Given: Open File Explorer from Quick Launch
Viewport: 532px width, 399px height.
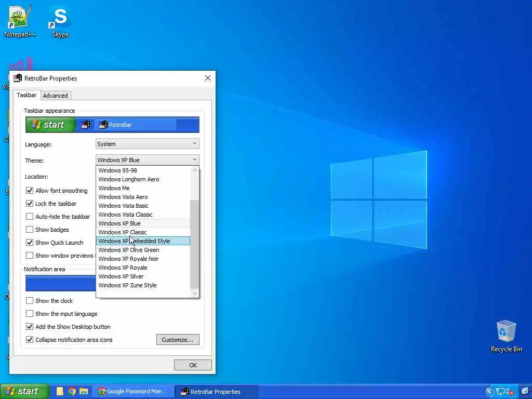Looking at the screenshot, I should point(84,392).
